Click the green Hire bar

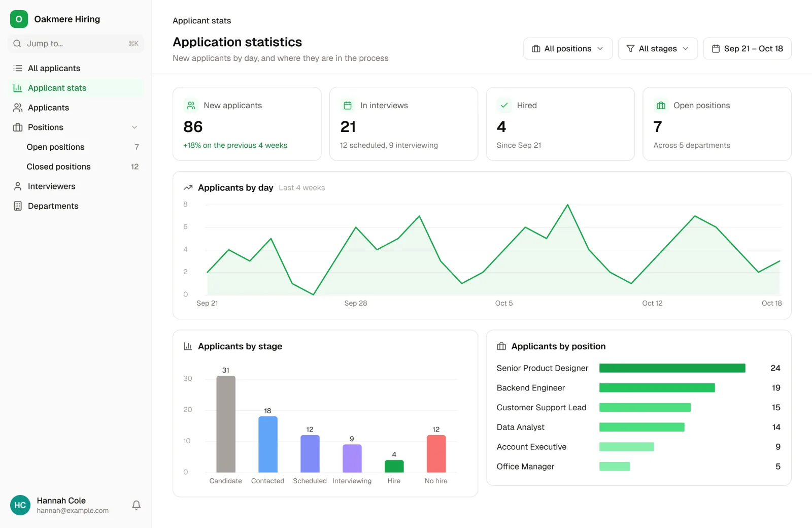pyautogui.click(x=394, y=467)
